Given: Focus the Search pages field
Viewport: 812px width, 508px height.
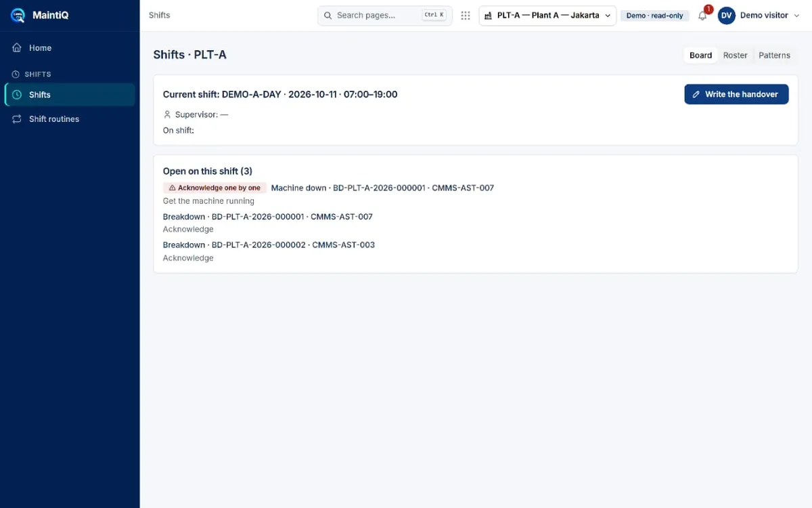Looking at the screenshot, I should 385,16.
